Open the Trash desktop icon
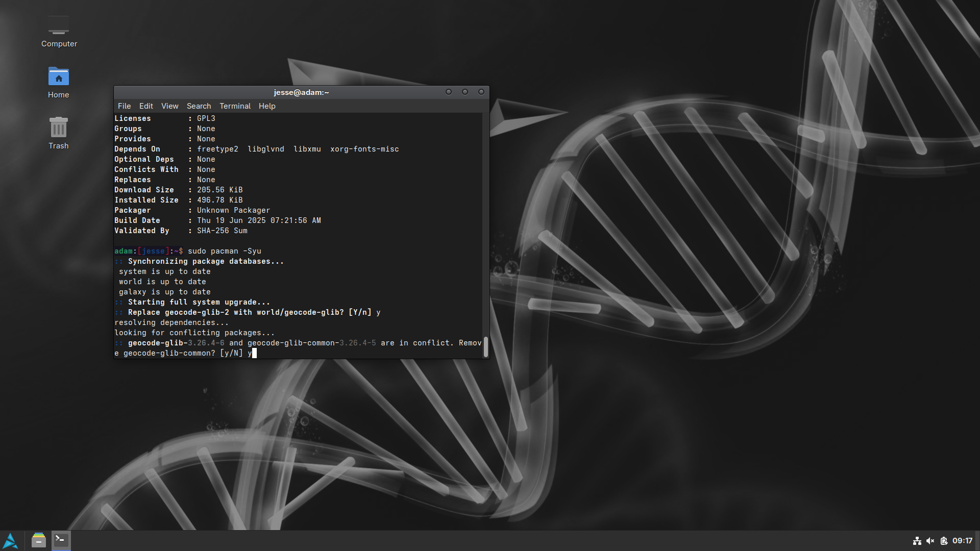 (59, 133)
